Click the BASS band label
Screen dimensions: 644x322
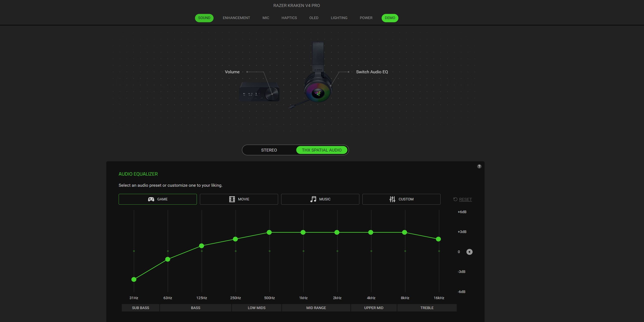coord(196,308)
